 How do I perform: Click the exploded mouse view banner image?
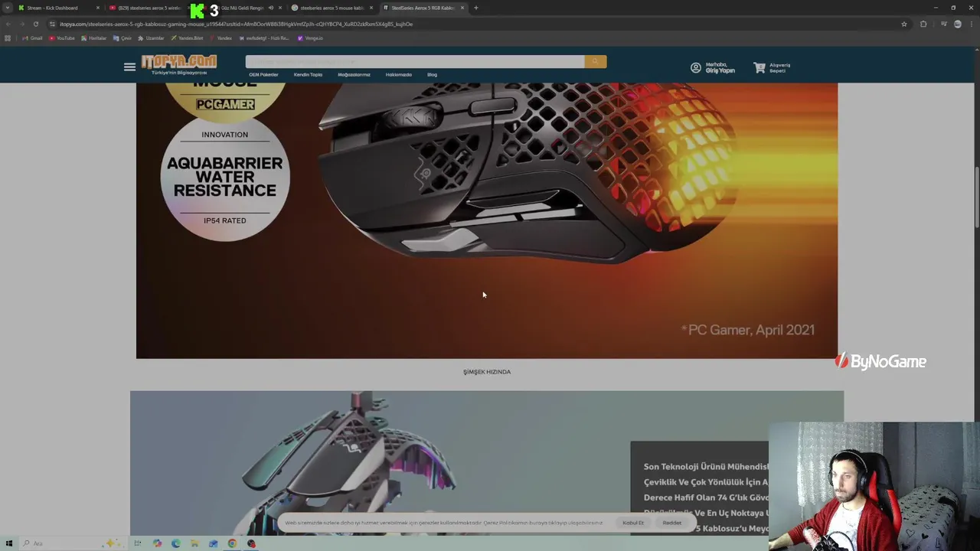click(487, 463)
